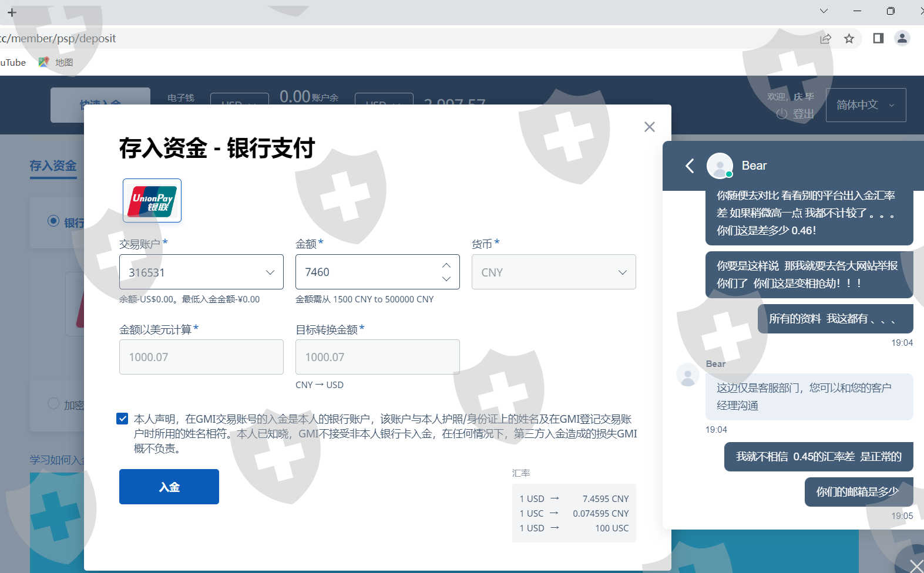Open the browser profile avatar icon

pos(902,39)
